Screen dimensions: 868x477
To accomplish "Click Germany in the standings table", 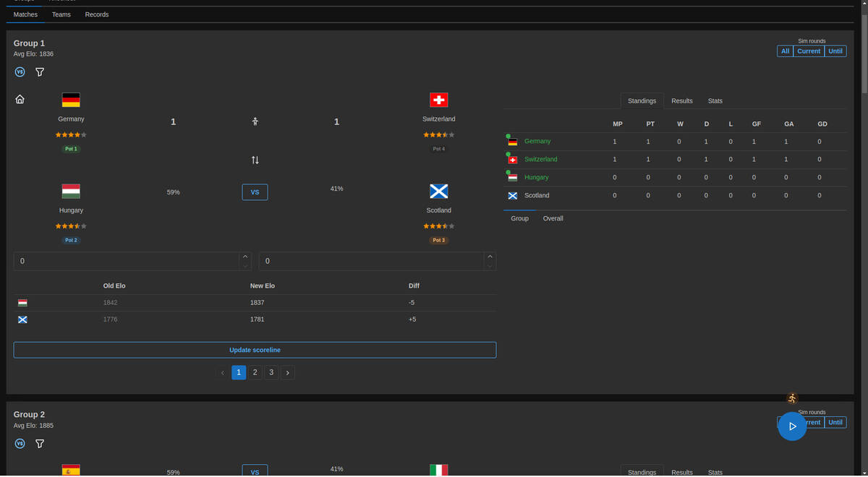I will pyautogui.click(x=537, y=141).
